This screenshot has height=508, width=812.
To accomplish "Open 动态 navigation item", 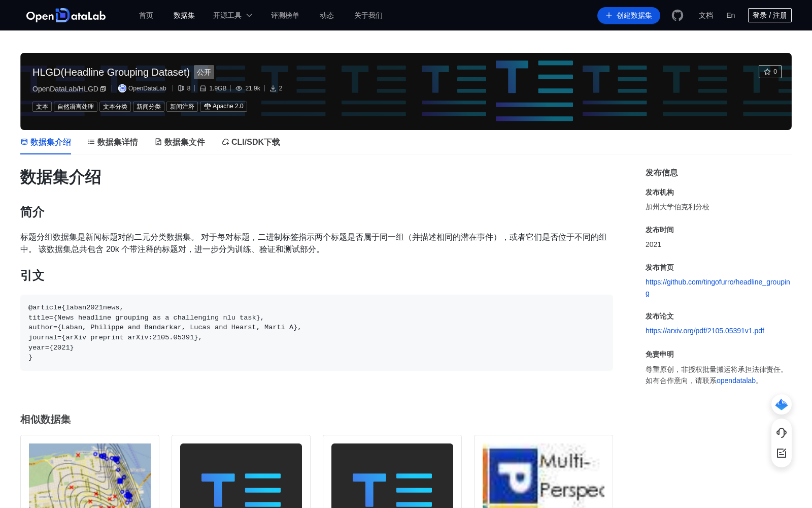I will [x=327, y=15].
